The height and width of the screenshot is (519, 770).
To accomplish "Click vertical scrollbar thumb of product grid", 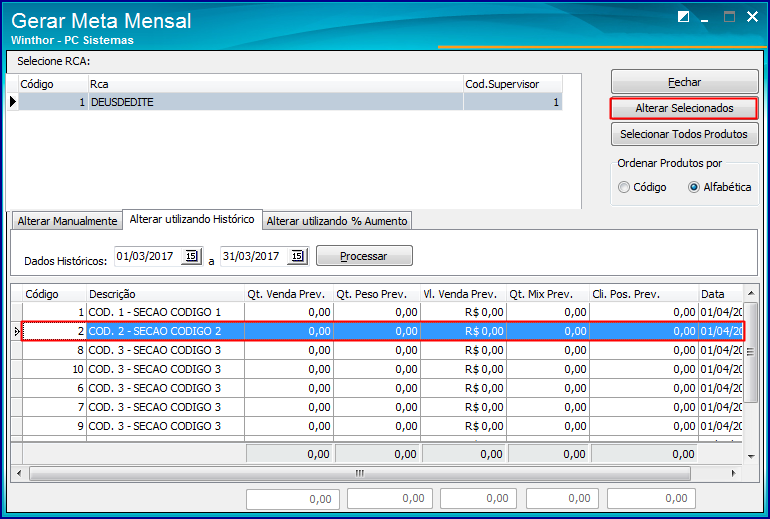I will [x=750, y=352].
